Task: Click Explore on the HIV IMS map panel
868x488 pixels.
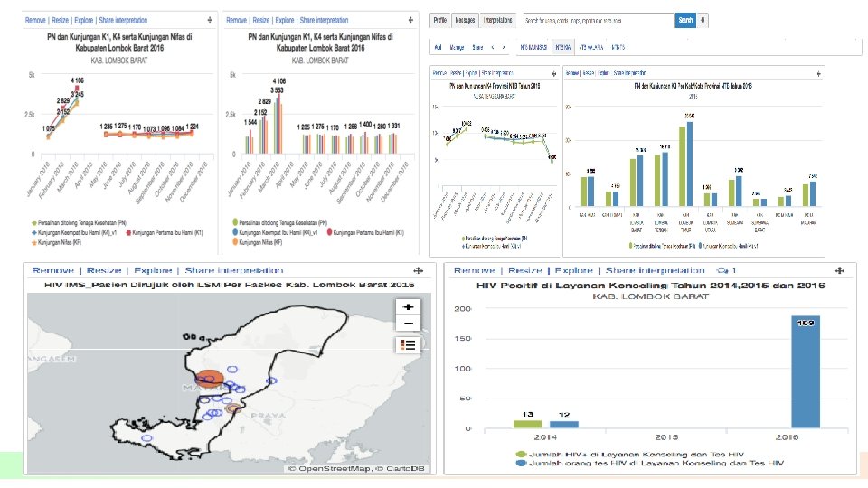Action: coord(153,270)
